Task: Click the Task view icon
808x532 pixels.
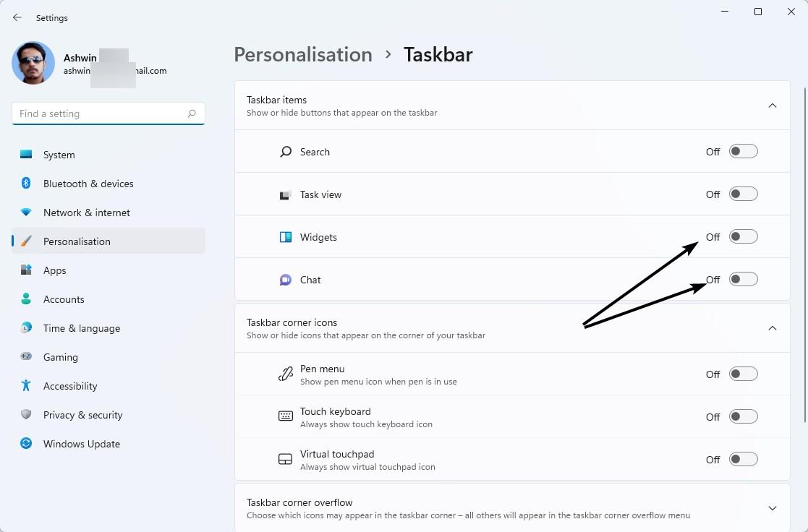Action: pos(286,194)
